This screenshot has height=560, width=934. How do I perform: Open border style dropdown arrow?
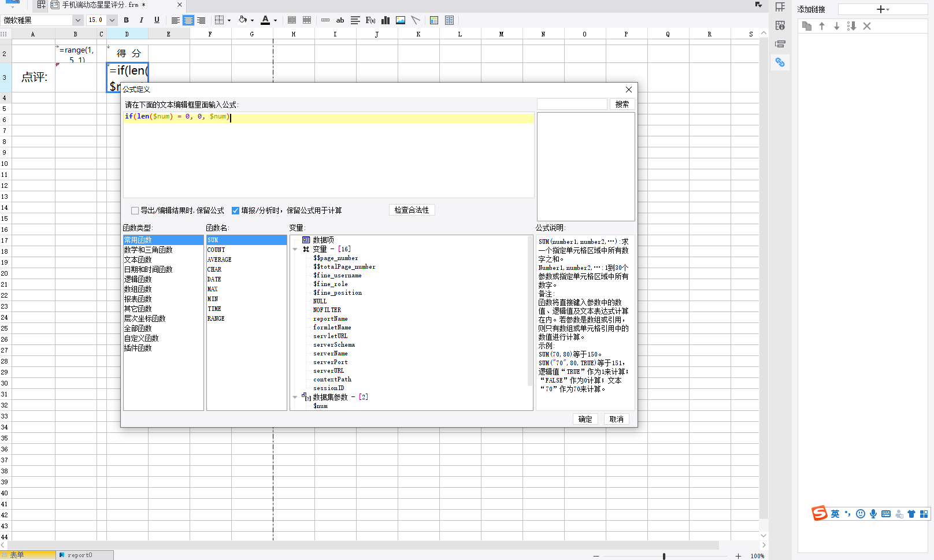229,20
